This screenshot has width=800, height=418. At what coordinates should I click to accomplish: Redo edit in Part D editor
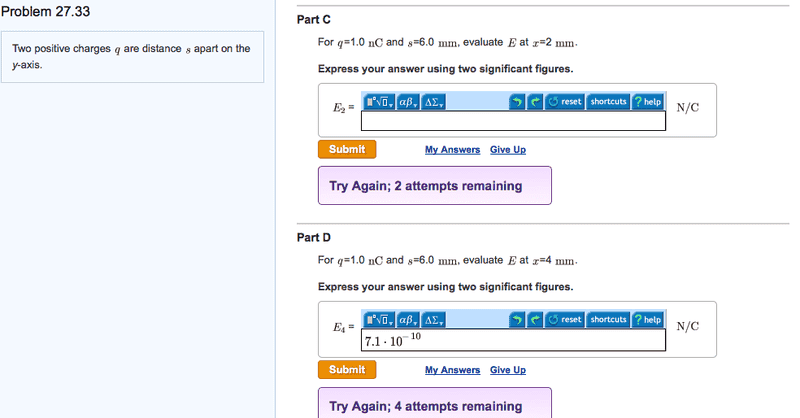coord(535,320)
